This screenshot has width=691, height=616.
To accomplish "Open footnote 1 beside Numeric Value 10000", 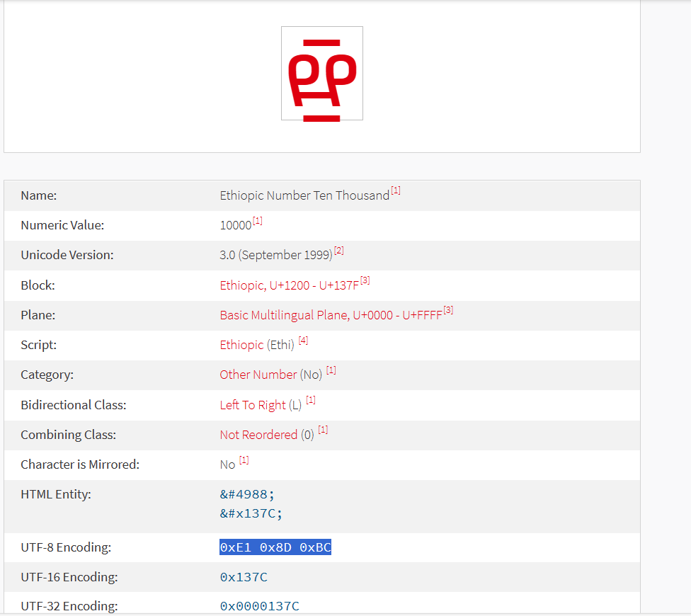I will tap(258, 221).
